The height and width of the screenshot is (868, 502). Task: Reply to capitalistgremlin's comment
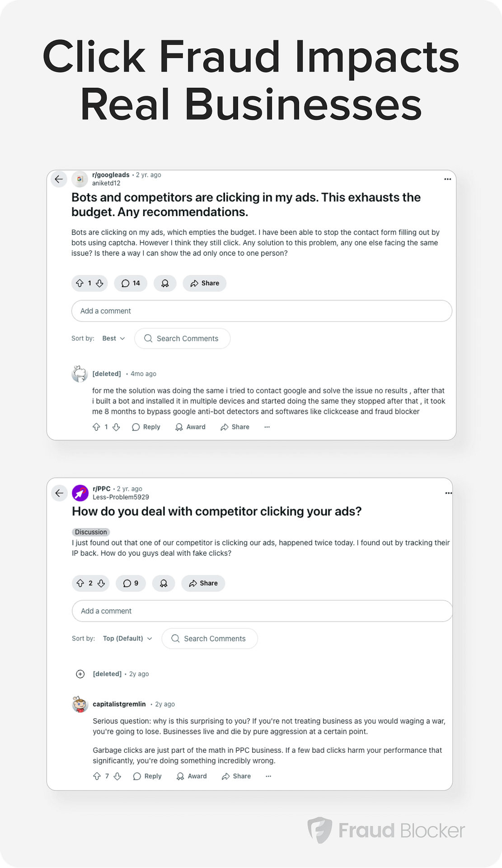[147, 776]
